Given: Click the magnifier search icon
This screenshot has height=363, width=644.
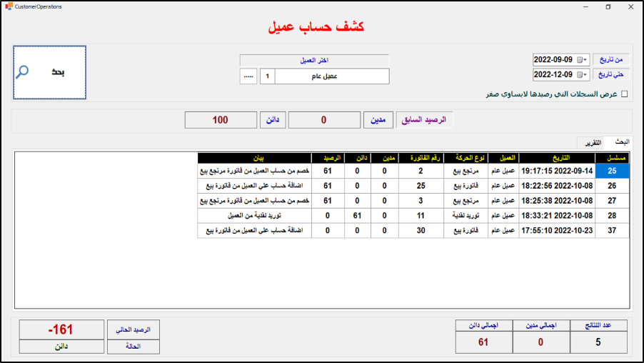Looking at the screenshot, I should 24,71.
